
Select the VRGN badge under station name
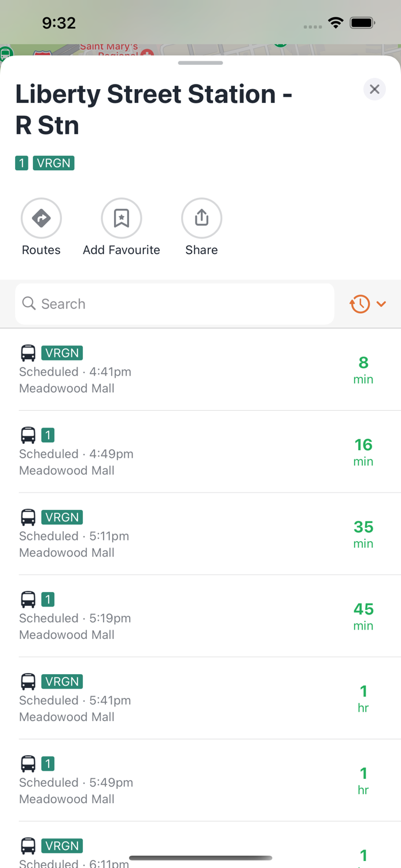pyautogui.click(x=54, y=163)
